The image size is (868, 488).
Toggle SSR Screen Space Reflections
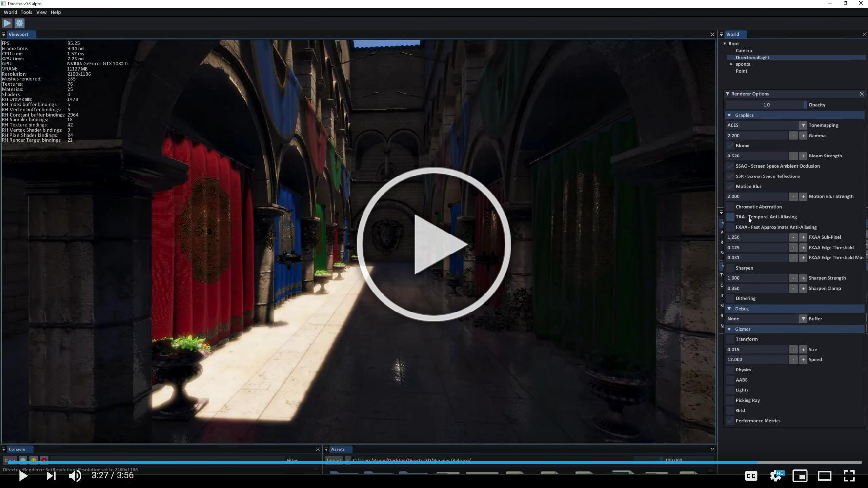point(730,176)
